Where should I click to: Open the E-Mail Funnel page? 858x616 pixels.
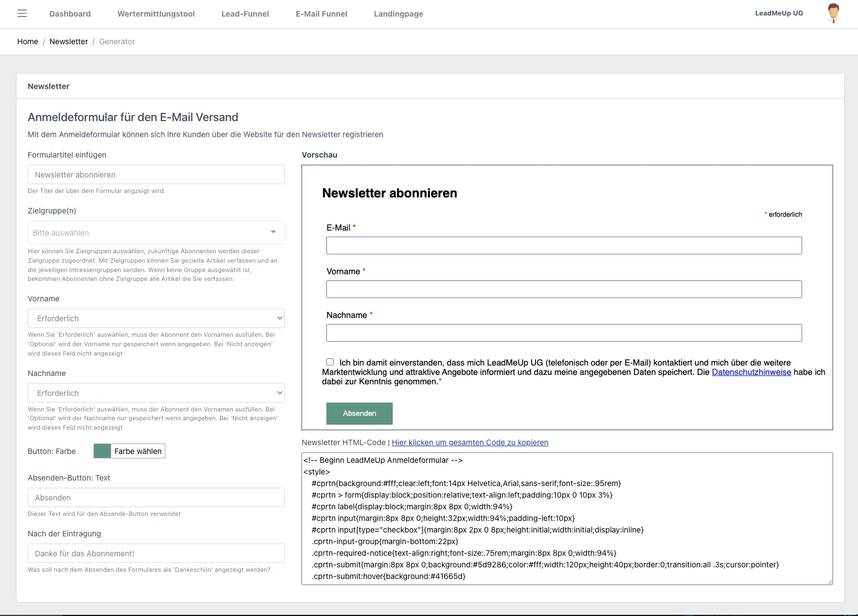[321, 14]
